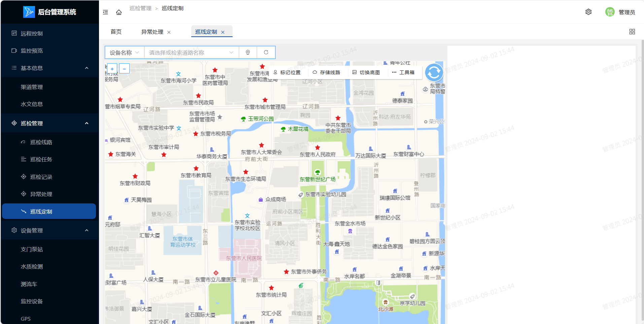Click the 众成商场 shopping marker

(261, 200)
